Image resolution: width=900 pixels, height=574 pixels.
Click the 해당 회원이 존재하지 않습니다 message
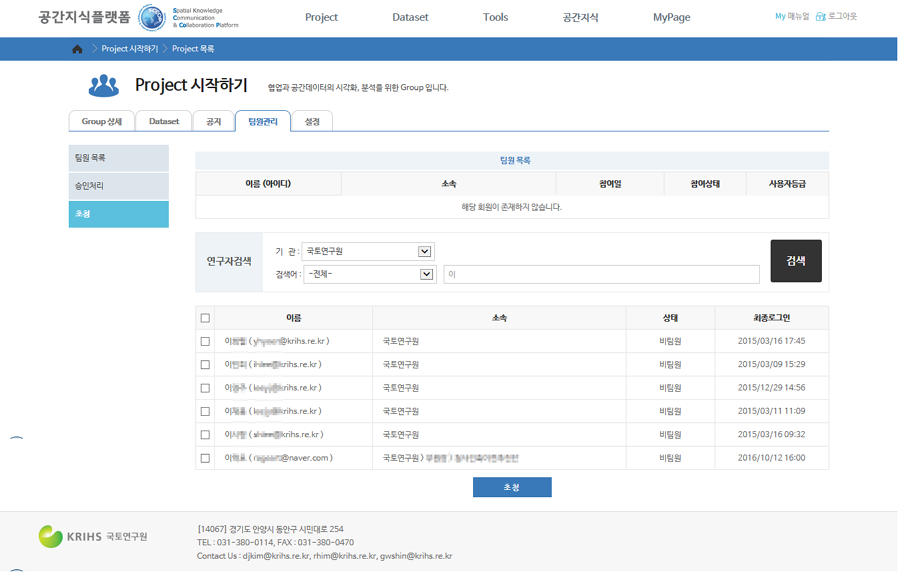511,207
